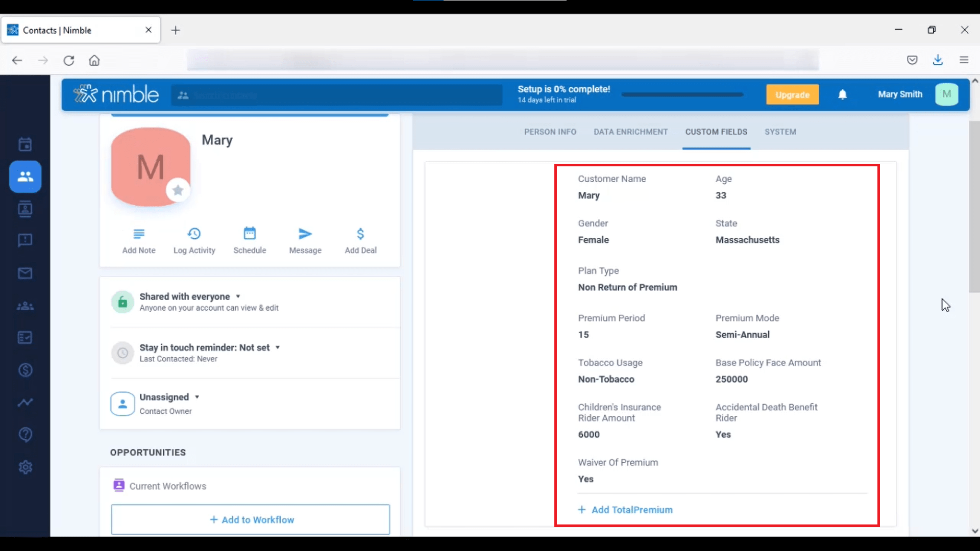The height and width of the screenshot is (551, 980).
Task: Open the Pocket save icon
Action: (912, 60)
